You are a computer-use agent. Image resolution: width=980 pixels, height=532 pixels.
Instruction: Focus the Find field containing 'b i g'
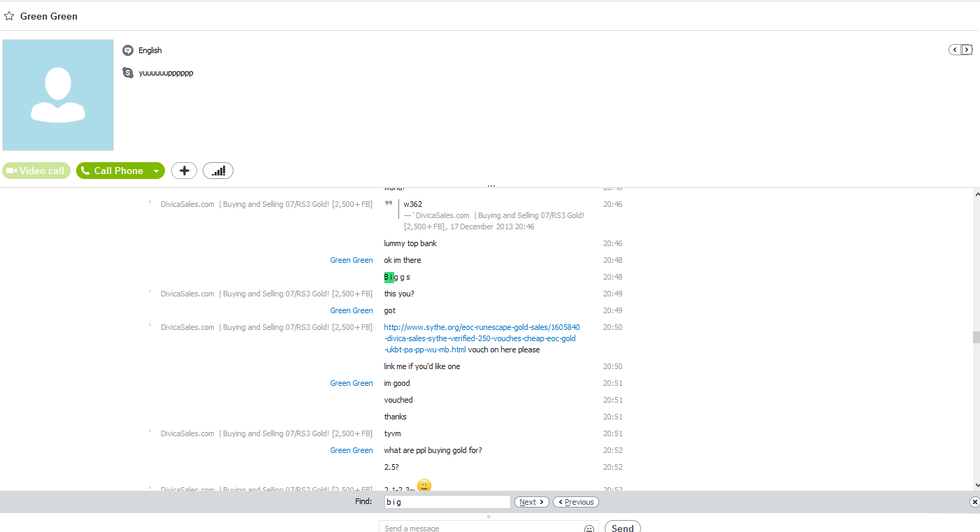[447, 502]
